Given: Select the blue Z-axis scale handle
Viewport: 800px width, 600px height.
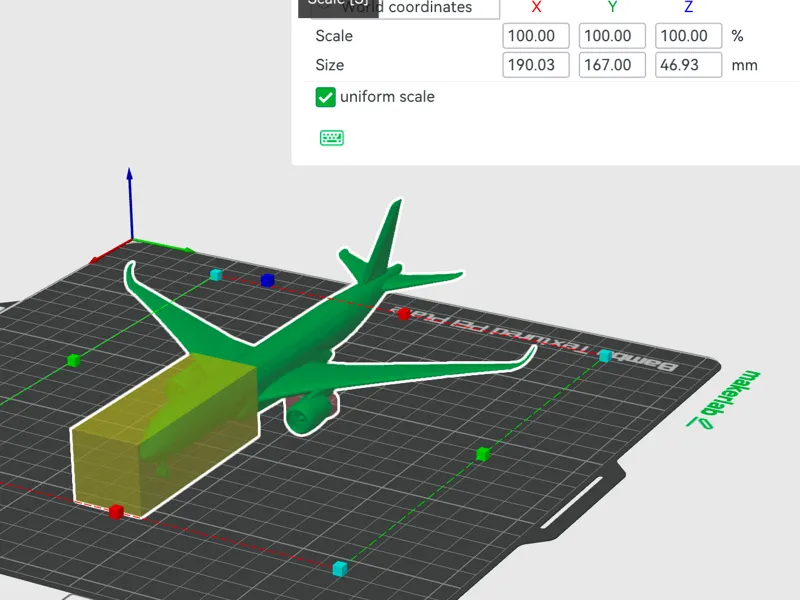Looking at the screenshot, I should coord(267,280).
